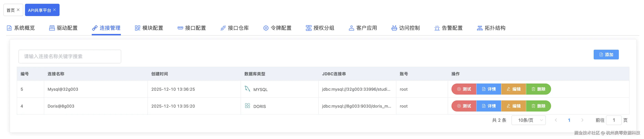Open the 拓扑结构 tab

click(491, 28)
